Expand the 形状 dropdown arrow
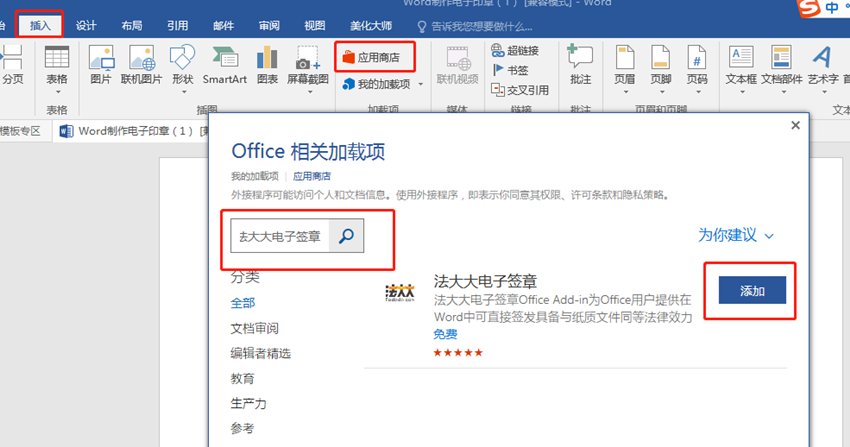Screen dimensions: 850x447 (x=183, y=92)
